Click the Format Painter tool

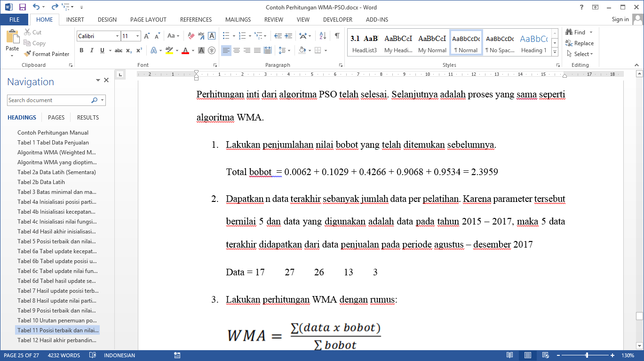click(47, 54)
